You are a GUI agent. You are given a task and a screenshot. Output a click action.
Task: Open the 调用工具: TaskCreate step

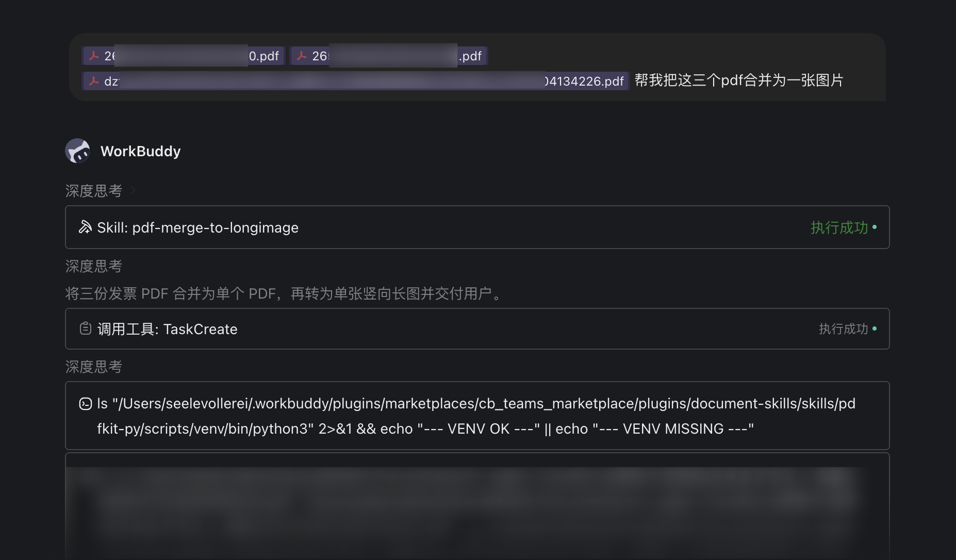[x=477, y=329]
